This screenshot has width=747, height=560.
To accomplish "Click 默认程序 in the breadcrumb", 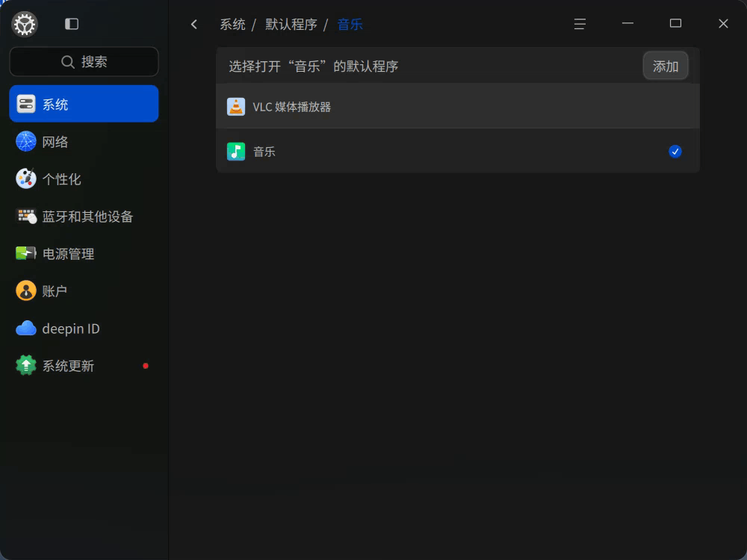I will (291, 25).
